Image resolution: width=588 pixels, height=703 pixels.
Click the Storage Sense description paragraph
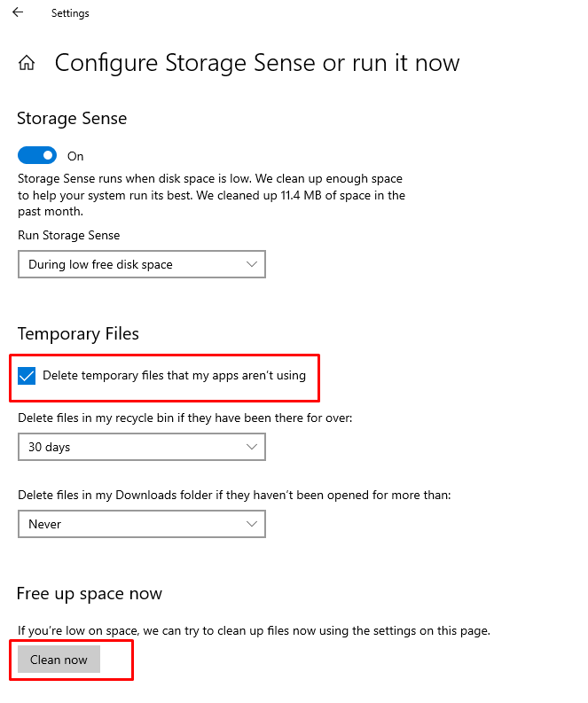click(x=211, y=195)
